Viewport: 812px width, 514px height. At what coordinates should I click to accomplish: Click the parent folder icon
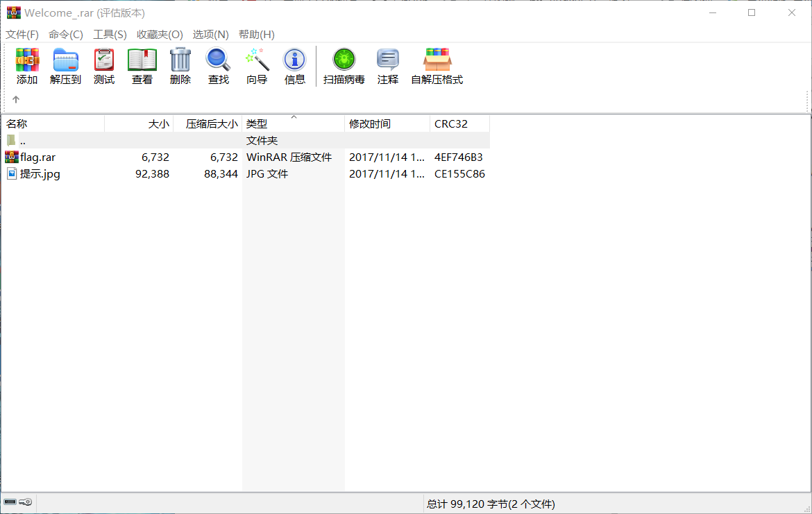pyautogui.click(x=11, y=140)
